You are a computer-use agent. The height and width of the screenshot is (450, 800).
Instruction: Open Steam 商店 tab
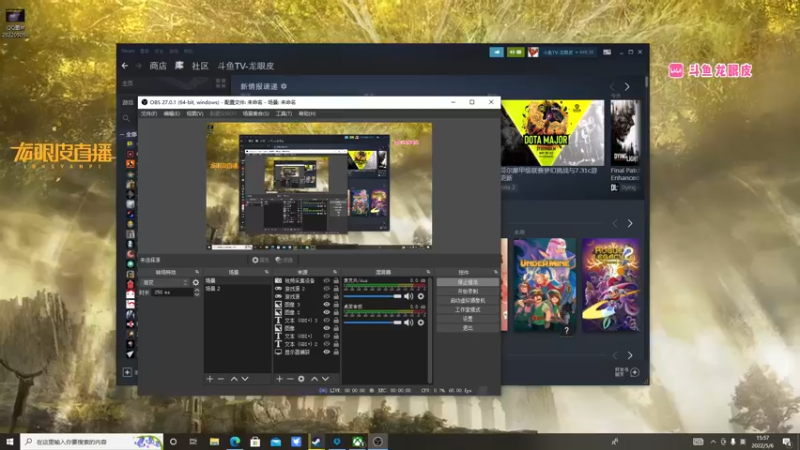[x=158, y=66]
